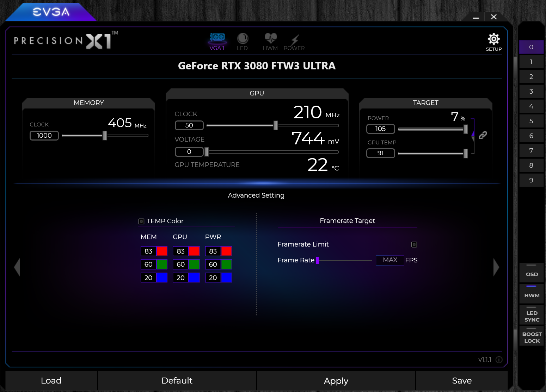Click the power target field showing 105

(381, 129)
